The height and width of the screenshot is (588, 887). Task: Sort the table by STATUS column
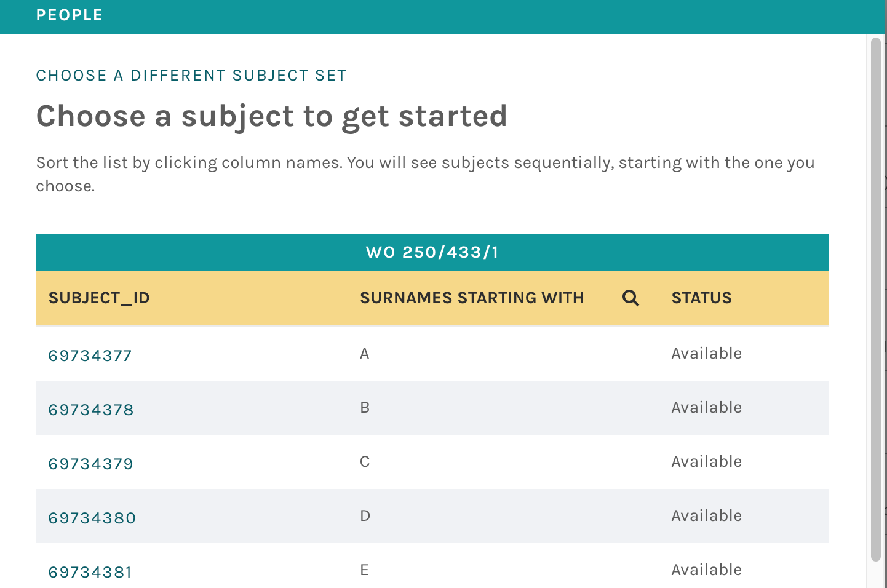pos(701,298)
